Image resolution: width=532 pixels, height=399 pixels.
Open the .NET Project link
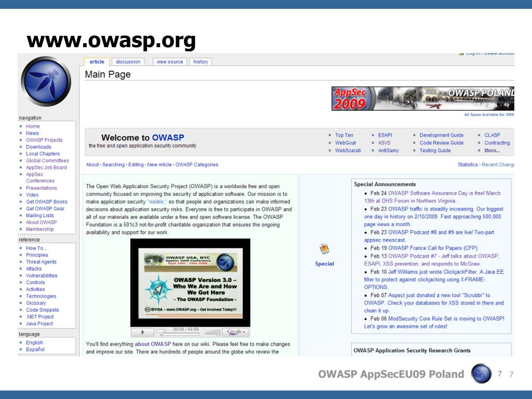click(x=39, y=316)
